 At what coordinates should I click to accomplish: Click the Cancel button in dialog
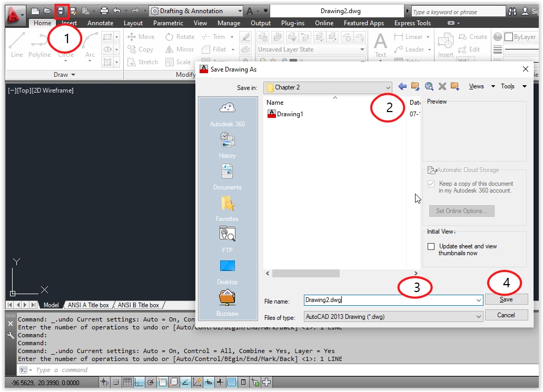(x=506, y=315)
